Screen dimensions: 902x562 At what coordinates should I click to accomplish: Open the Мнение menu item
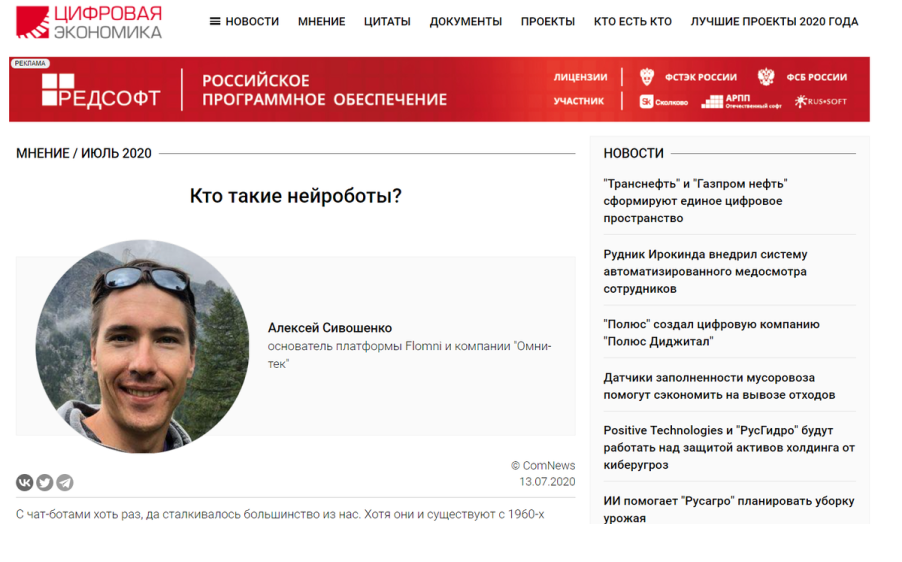[x=321, y=21]
